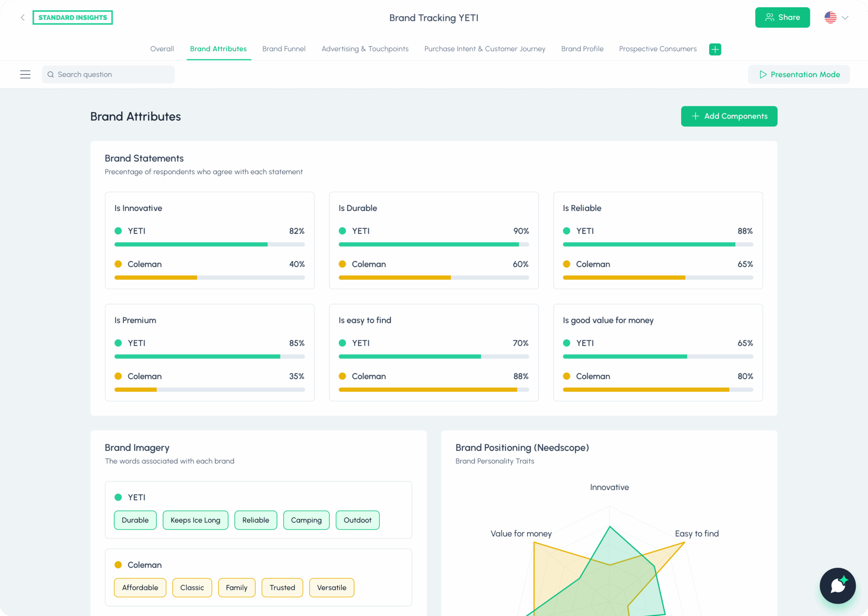The image size is (868, 616).
Task: Open the hamburger menu icon
Action: pos(25,75)
